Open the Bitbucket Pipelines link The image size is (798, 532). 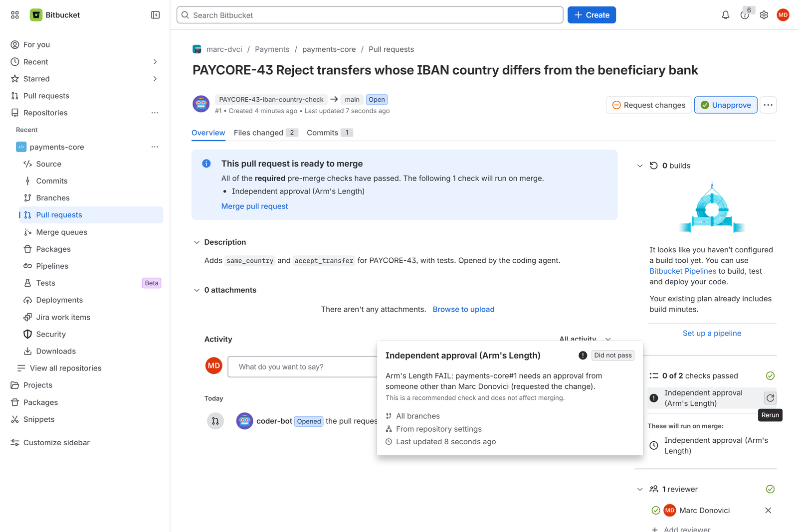[682, 271]
